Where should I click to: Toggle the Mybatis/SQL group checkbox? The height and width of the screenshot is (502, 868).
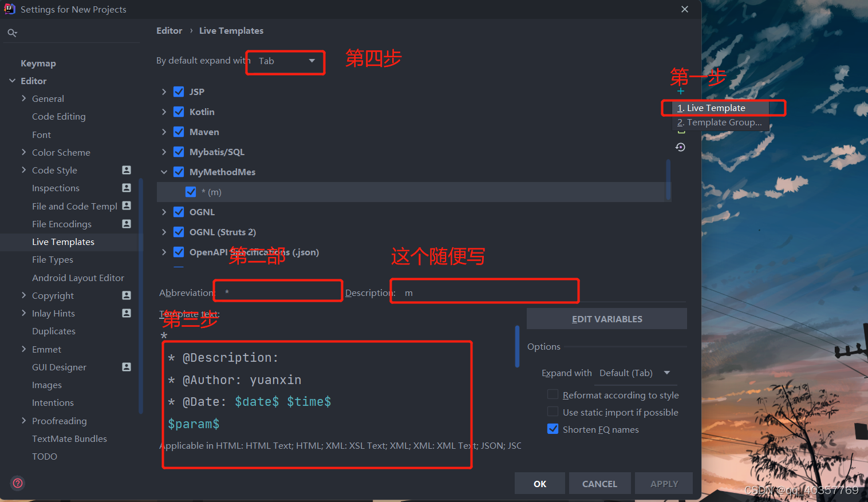point(179,152)
